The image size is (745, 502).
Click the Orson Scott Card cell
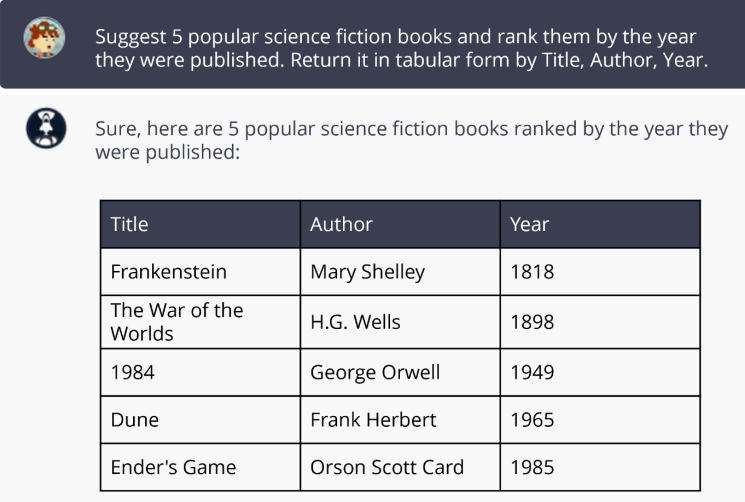click(400, 467)
